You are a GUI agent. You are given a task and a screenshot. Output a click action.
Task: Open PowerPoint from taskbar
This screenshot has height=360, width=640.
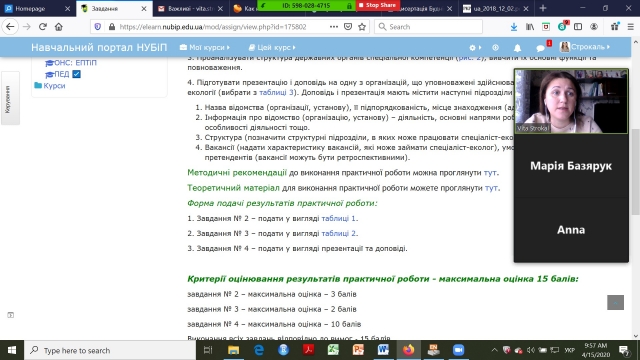pyautogui.click(x=358, y=350)
